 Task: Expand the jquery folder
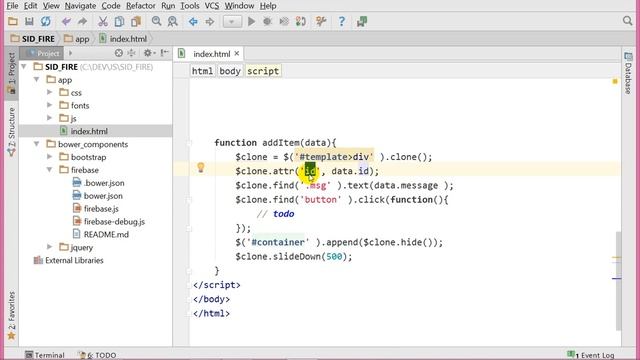tap(49, 247)
